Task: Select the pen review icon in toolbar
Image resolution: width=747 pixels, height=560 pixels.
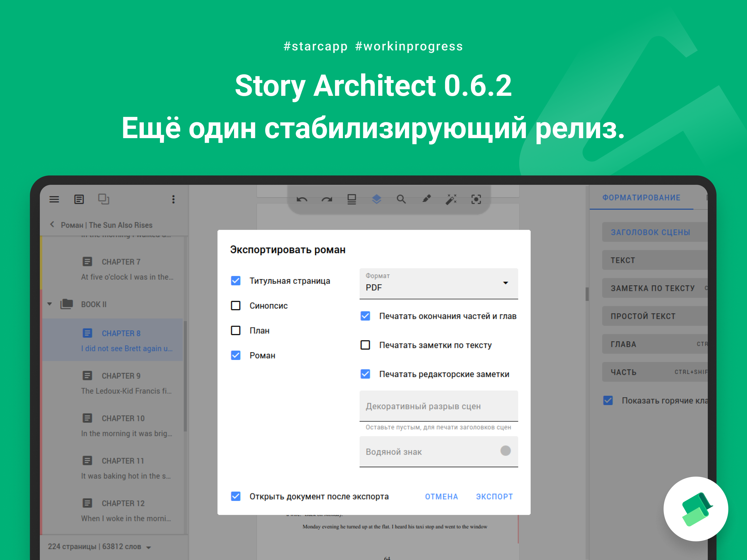Action: point(426,199)
